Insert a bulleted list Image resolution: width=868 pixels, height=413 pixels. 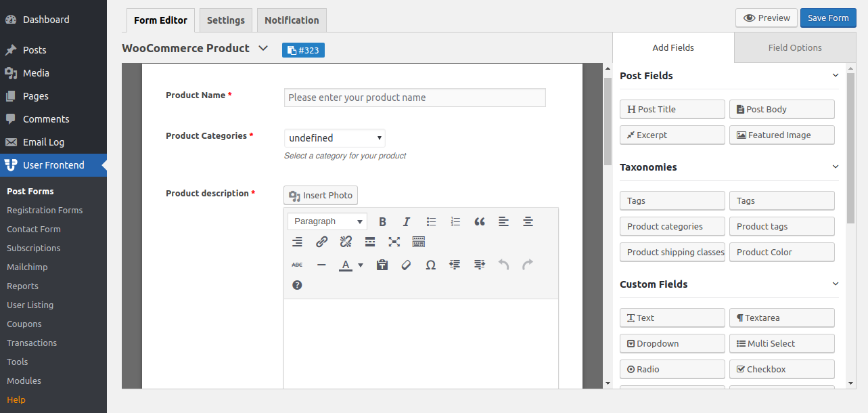tap(431, 221)
